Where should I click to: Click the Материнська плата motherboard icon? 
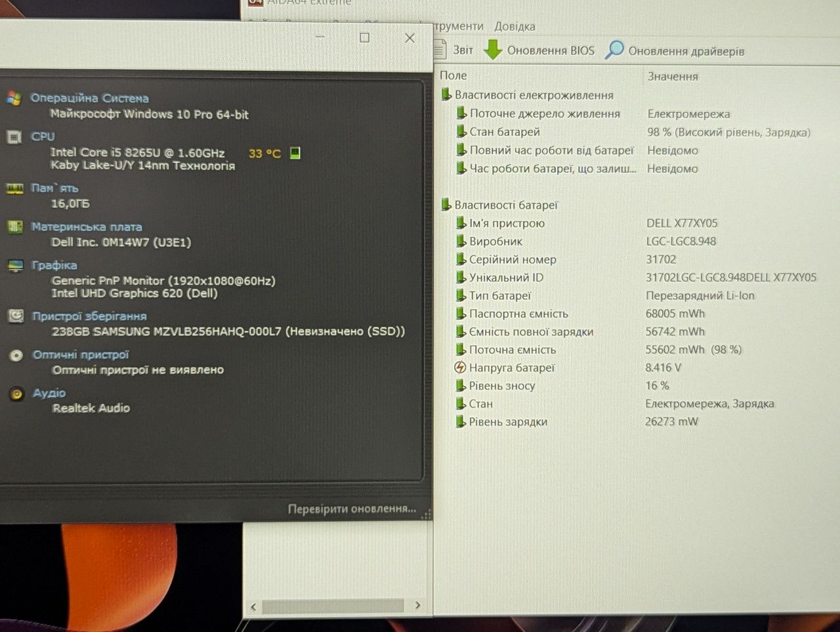[x=14, y=227]
